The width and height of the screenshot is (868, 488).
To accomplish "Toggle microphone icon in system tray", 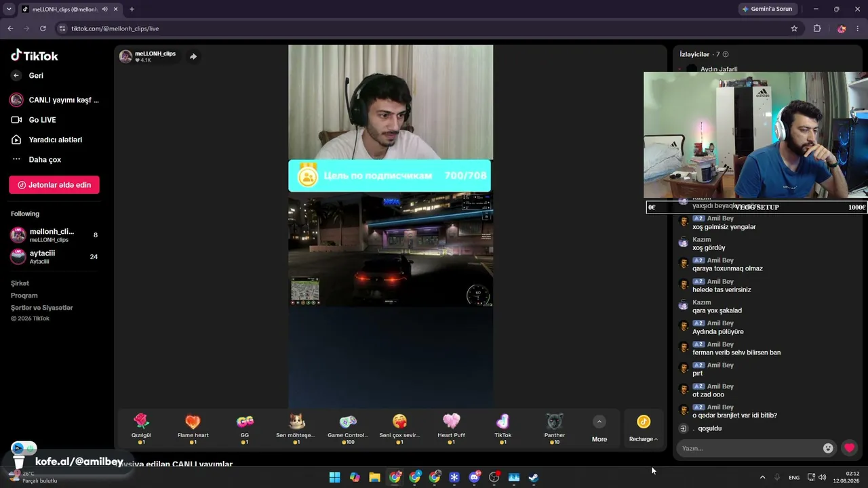I will pyautogui.click(x=777, y=477).
